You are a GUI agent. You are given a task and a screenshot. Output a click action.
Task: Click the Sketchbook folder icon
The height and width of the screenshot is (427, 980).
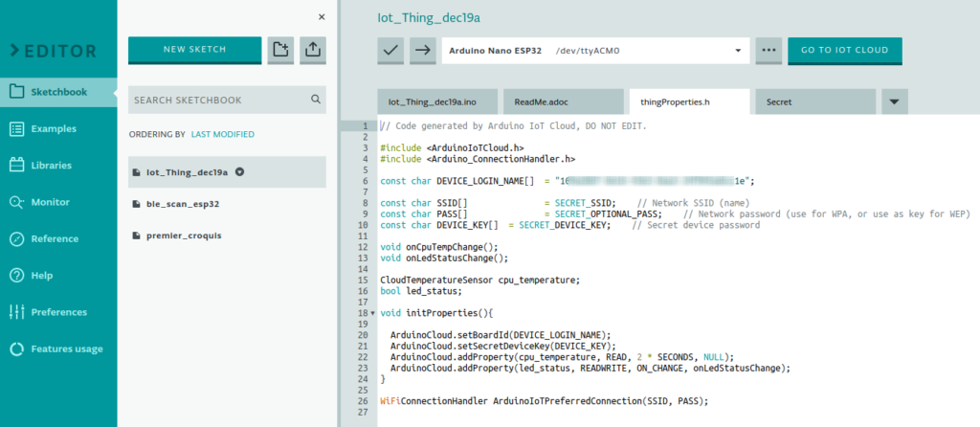(x=17, y=92)
